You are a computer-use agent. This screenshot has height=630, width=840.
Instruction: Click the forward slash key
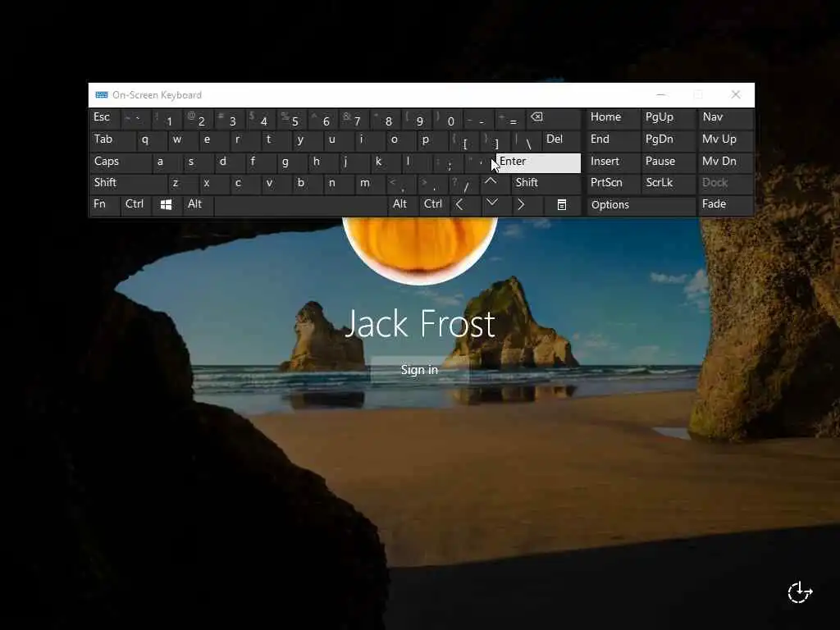coord(463,184)
